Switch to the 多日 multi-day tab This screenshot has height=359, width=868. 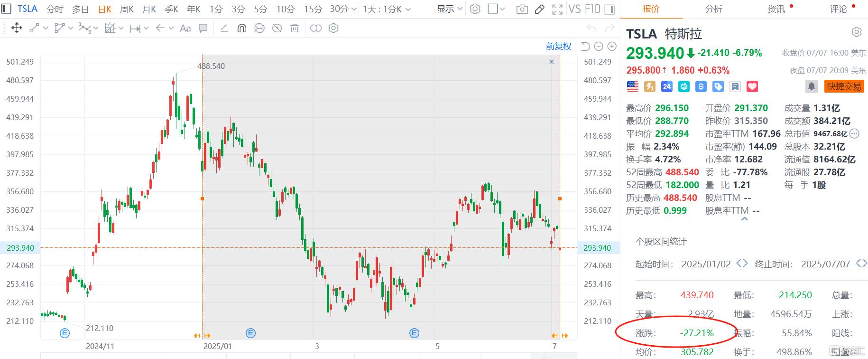click(x=81, y=9)
